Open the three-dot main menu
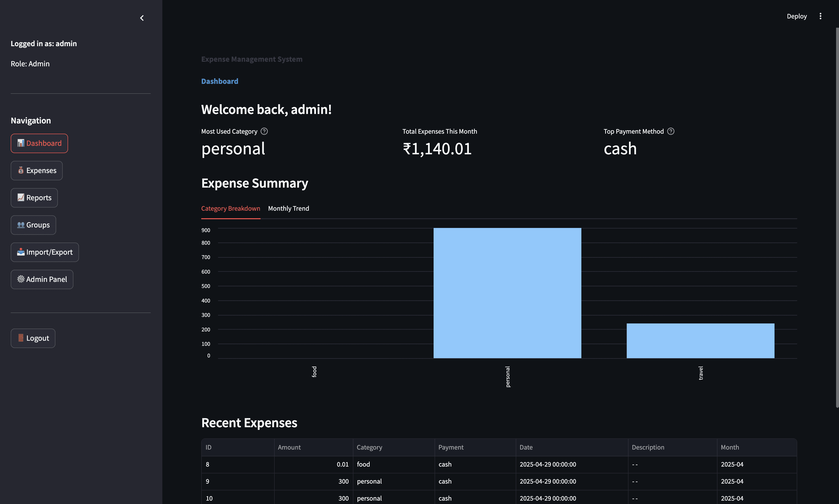The width and height of the screenshot is (839, 504). 820,16
